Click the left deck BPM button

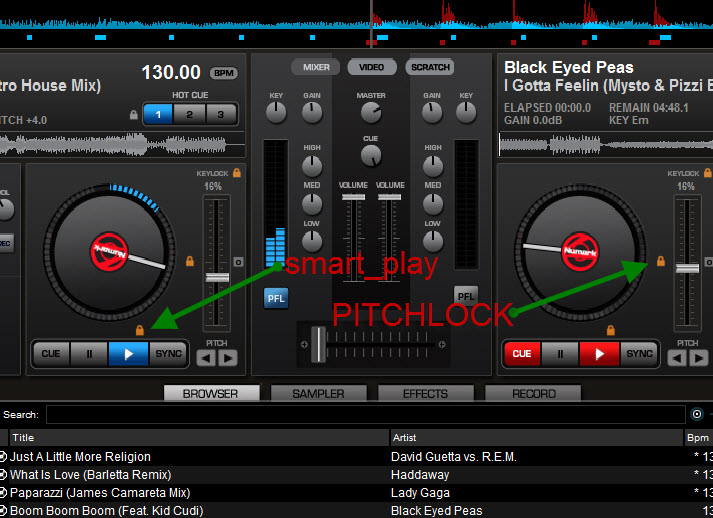[224, 73]
